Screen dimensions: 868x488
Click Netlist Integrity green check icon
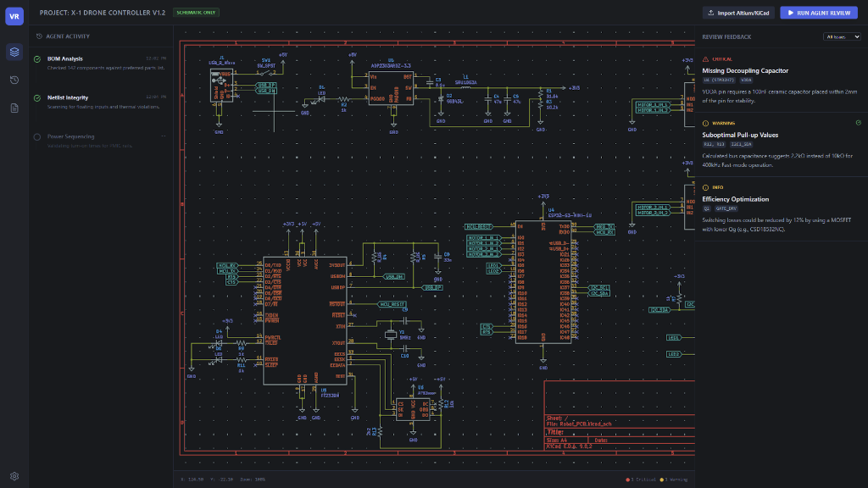(x=37, y=98)
